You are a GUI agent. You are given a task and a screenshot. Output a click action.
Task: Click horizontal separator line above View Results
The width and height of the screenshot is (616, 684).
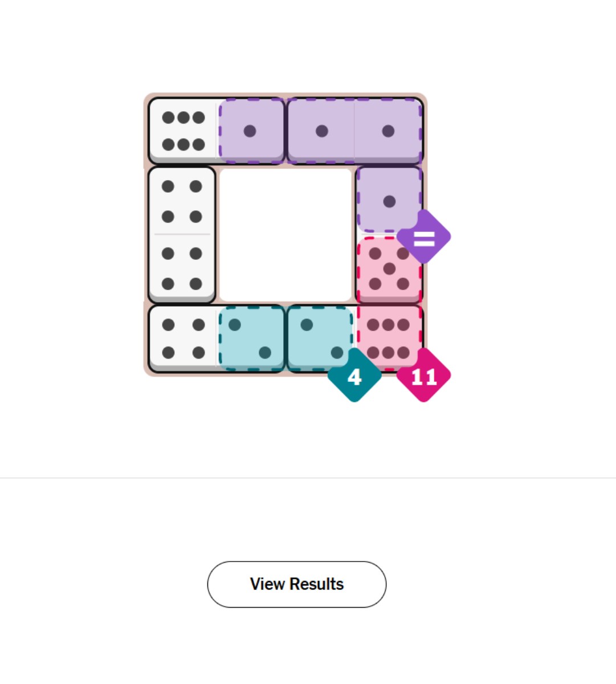tap(308, 478)
